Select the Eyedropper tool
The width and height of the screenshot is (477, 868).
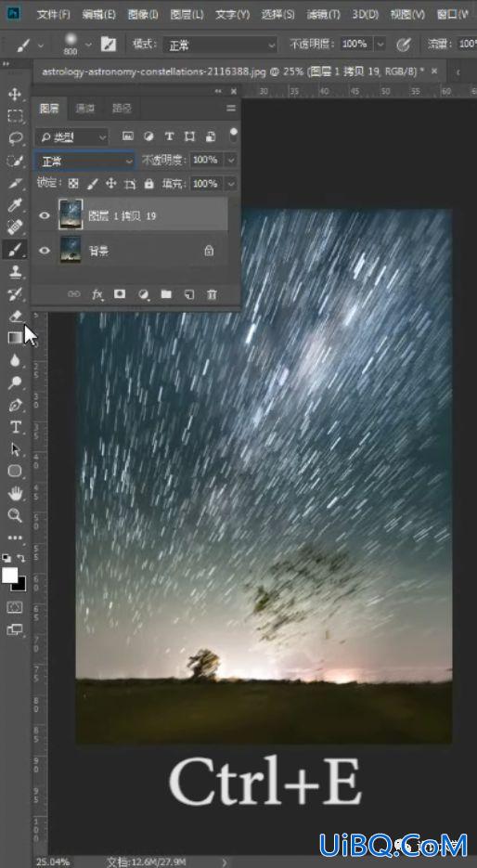15,205
